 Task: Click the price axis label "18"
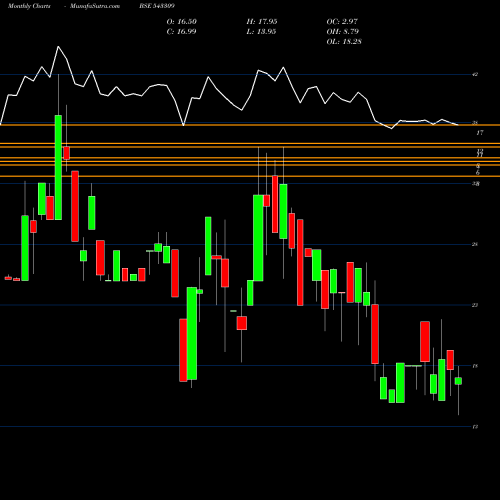pyautogui.click(x=475, y=366)
